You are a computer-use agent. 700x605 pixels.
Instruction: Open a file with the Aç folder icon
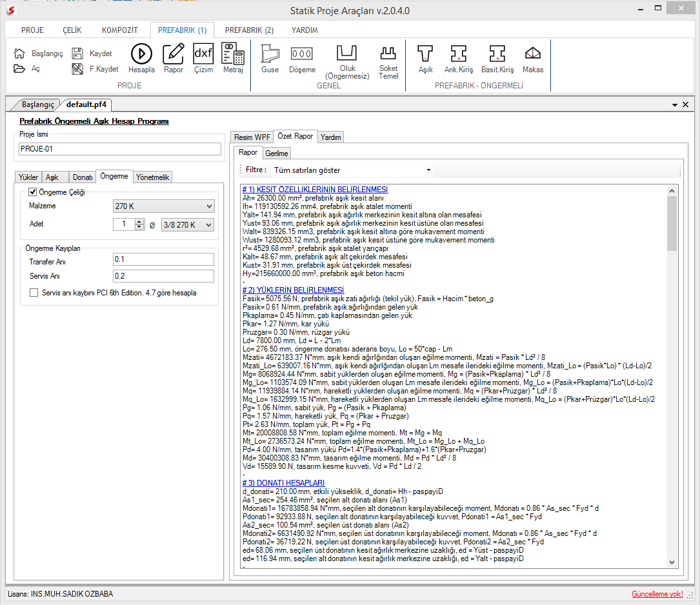tap(19, 69)
